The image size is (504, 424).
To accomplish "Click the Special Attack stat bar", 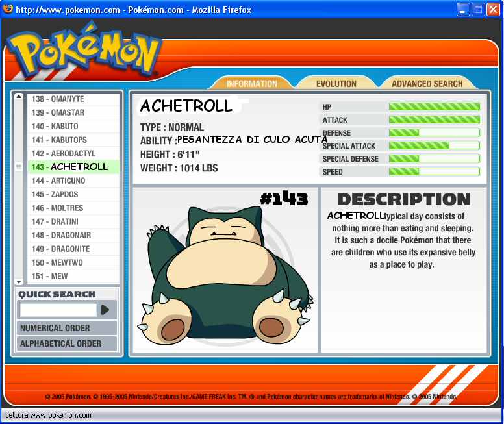I will [x=435, y=145].
